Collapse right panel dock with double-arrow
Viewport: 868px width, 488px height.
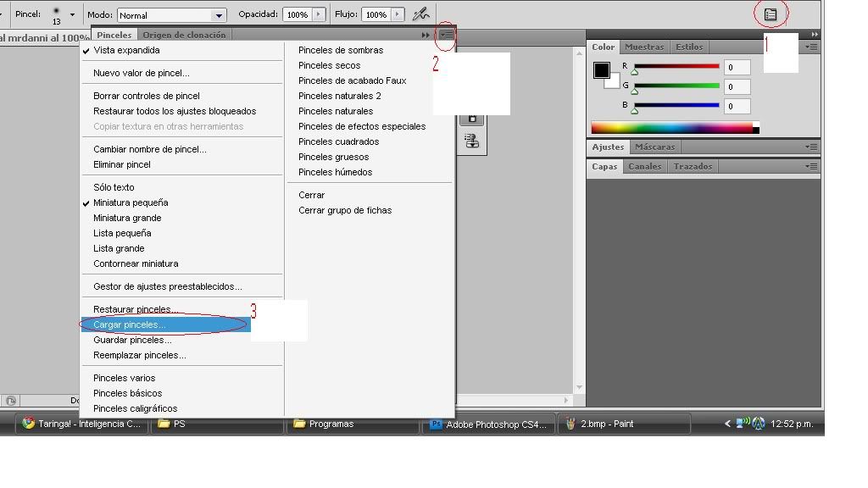815,34
